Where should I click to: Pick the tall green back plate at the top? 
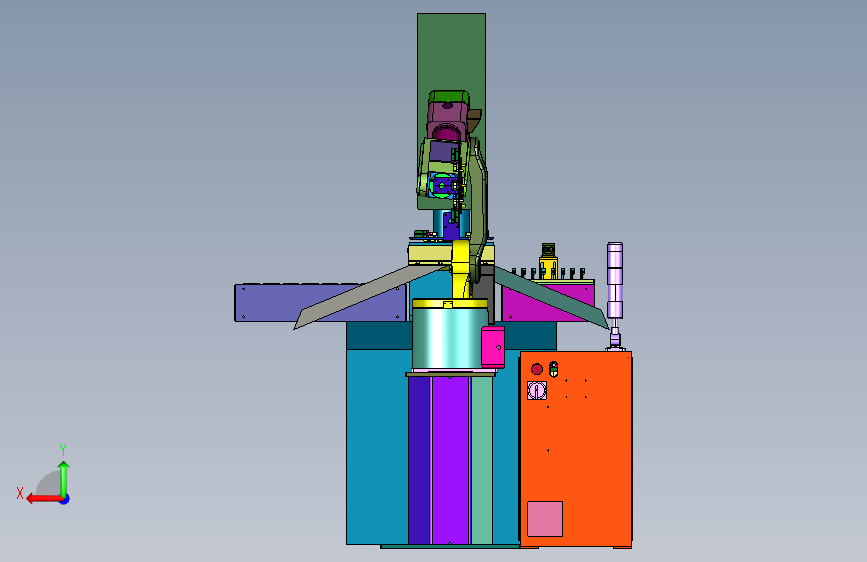pyautogui.click(x=451, y=53)
